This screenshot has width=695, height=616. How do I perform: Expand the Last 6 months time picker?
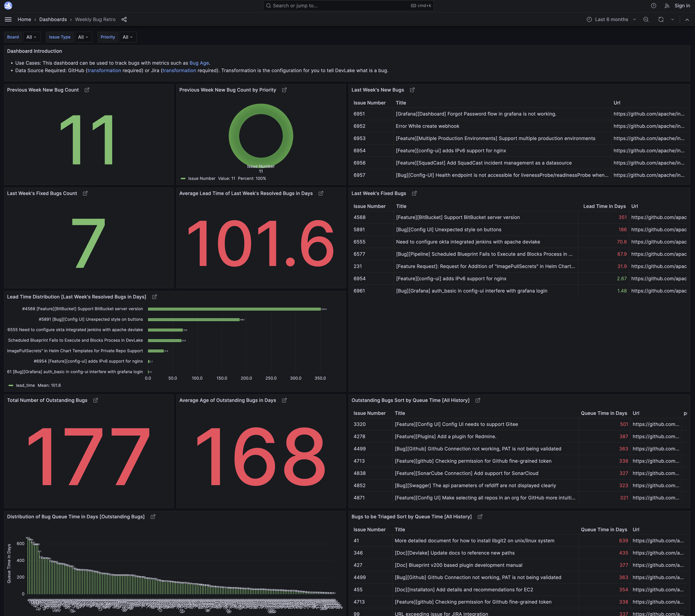611,19
